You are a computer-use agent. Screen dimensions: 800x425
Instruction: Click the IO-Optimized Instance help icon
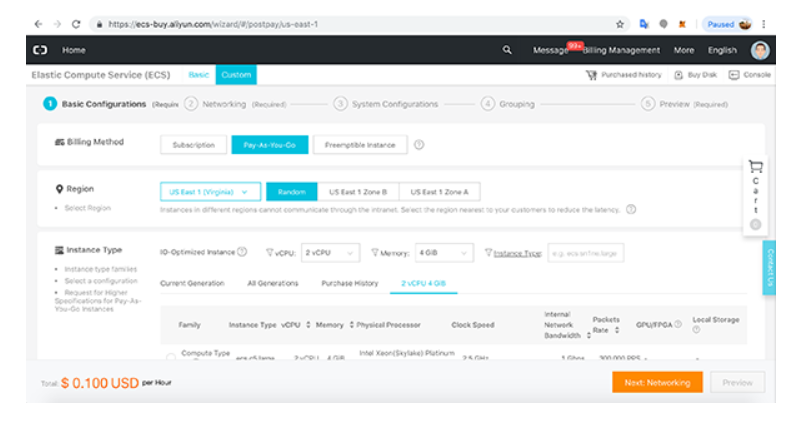point(242,252)
